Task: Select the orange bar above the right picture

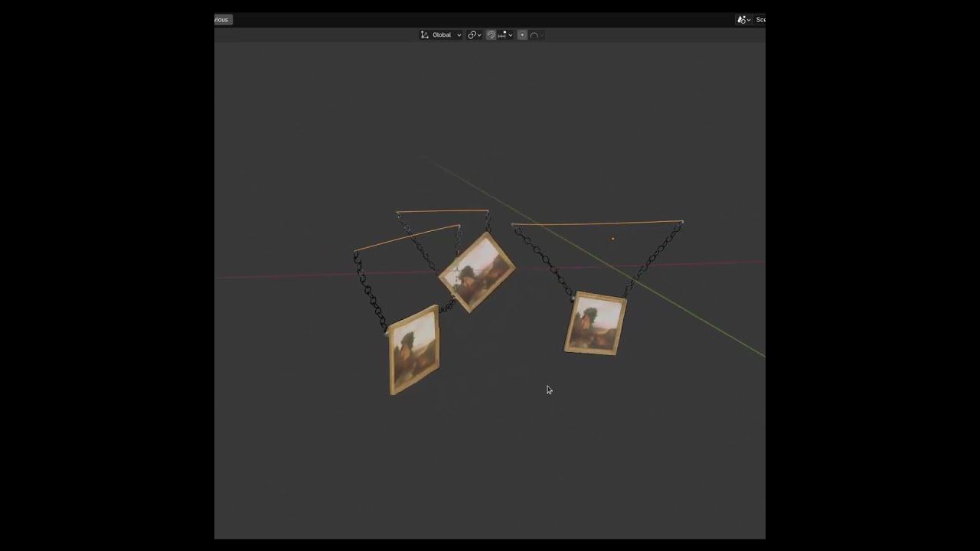Action: coord(597,223)
